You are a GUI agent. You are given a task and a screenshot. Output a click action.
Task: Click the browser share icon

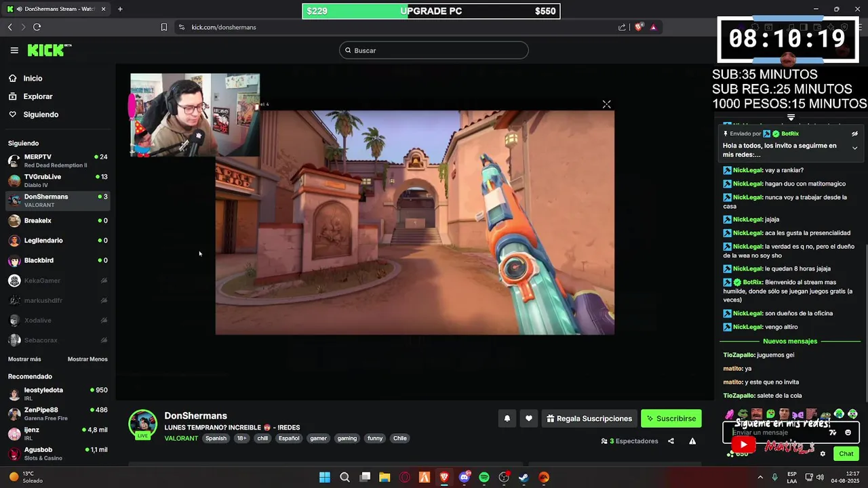pyautogui.click(x=622, y=27)
